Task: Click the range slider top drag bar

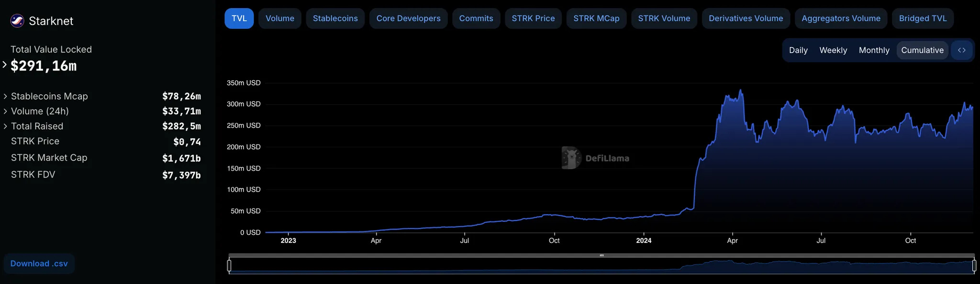Action: coord(601,255)
